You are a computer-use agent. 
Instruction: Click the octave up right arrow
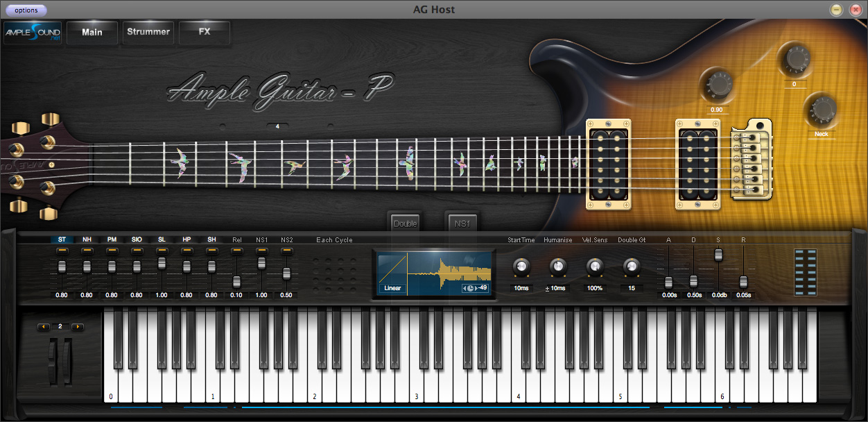[78, 326]
